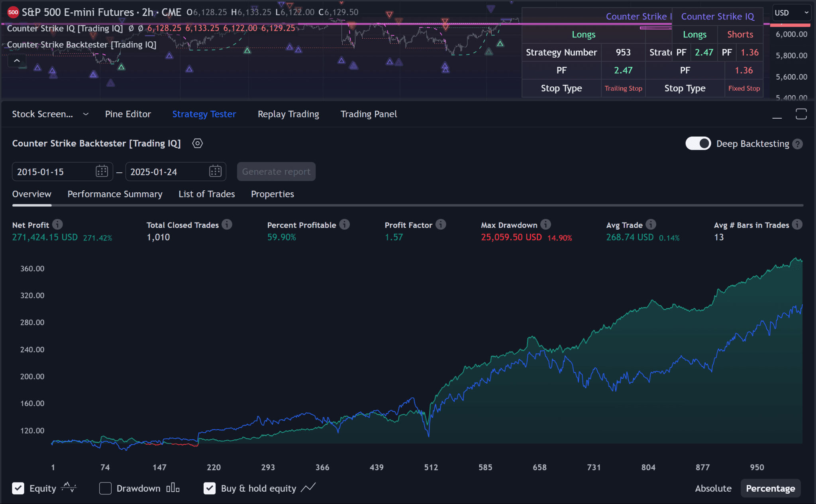Viewport: 816px width, 504px height.
Task: Click the Drawdown bars icon
Action: tap(173, 488)
